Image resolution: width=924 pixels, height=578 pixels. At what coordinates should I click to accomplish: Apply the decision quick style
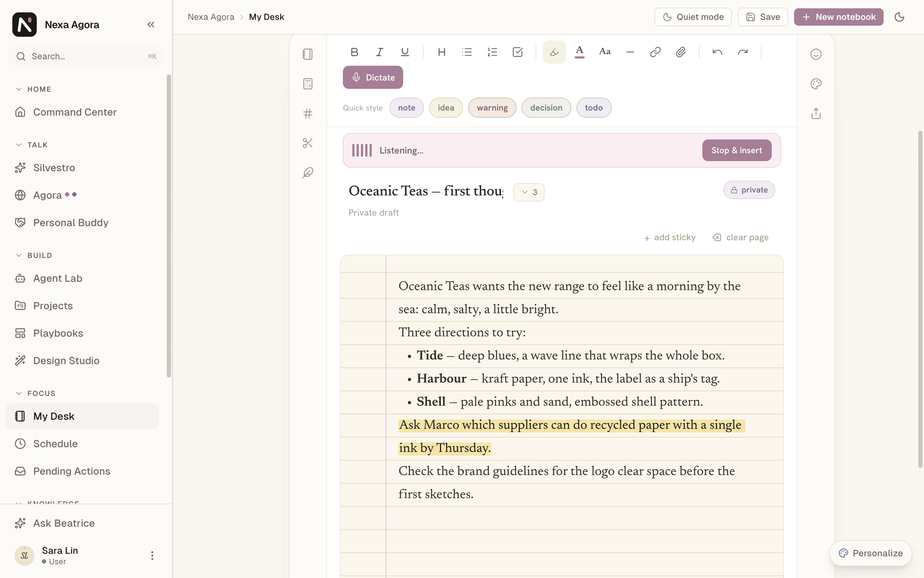coord(546,108)
